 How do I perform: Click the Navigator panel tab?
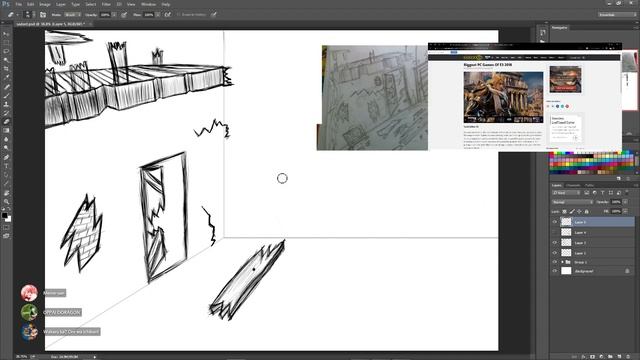coord(560,28)
